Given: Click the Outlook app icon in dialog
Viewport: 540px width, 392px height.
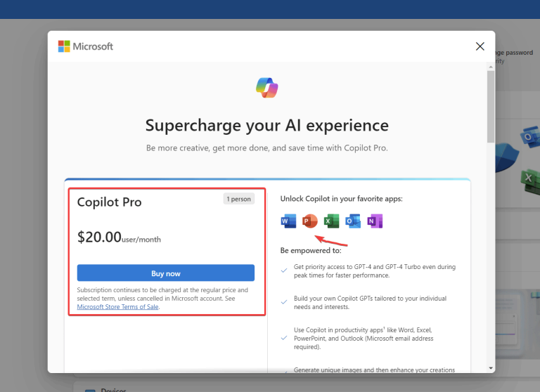Looking at the screenshot, I should click(353, 221).
